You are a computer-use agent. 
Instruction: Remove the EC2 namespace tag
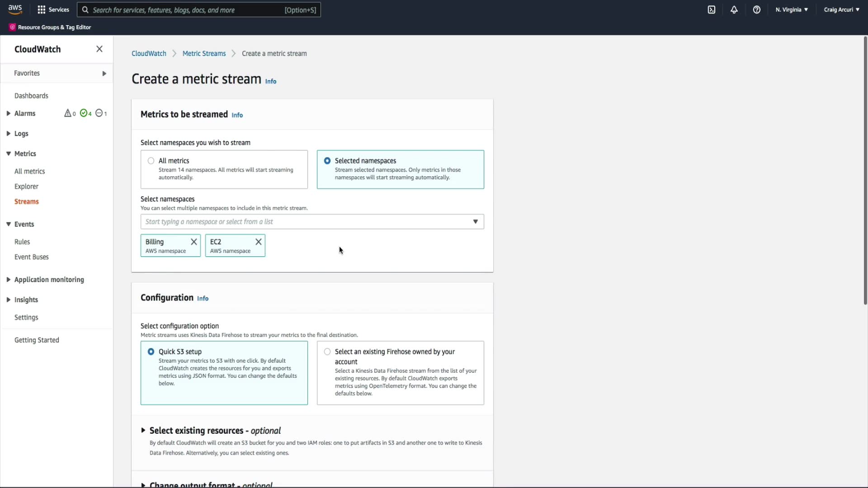point(258,242)
